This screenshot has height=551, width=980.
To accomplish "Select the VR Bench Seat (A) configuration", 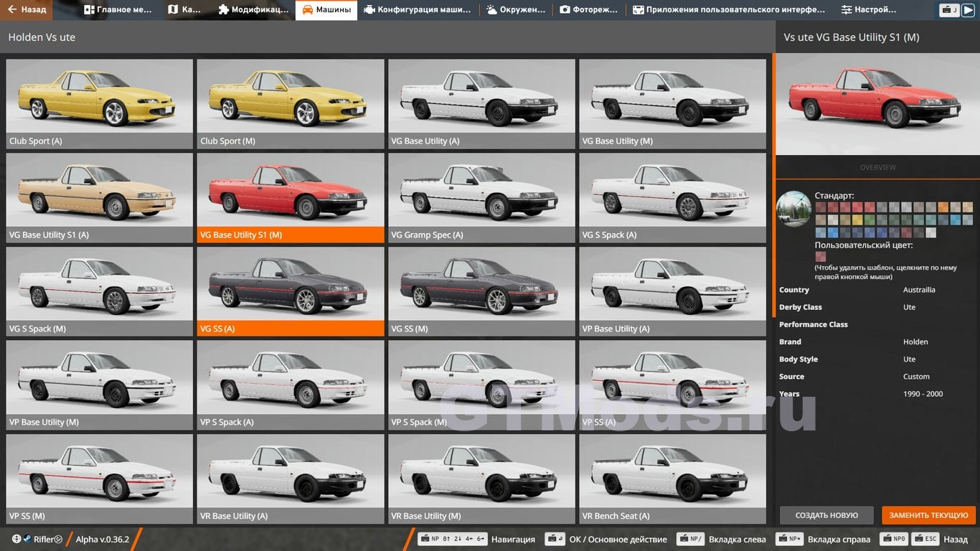I will [673, 479].
